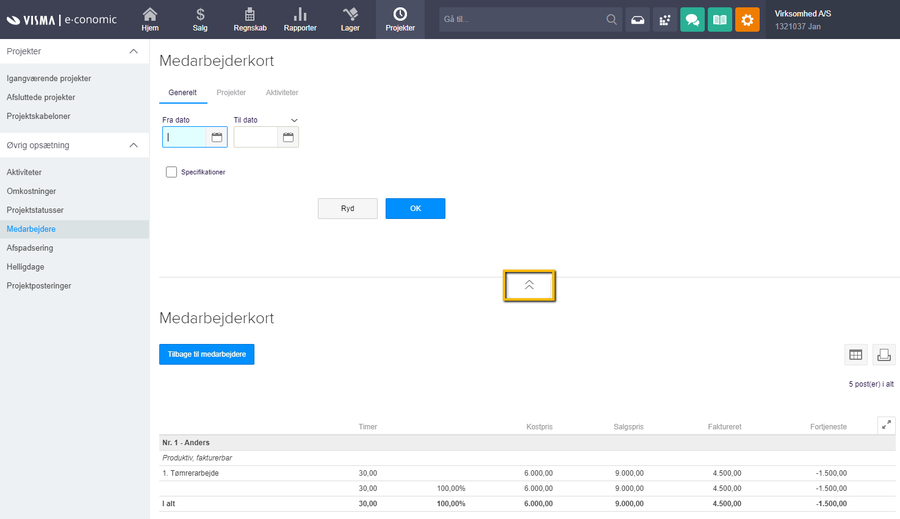This screenshot has height=519, width=900.
Task: Click the print icon above the table
Action: (x=883, y=354)
